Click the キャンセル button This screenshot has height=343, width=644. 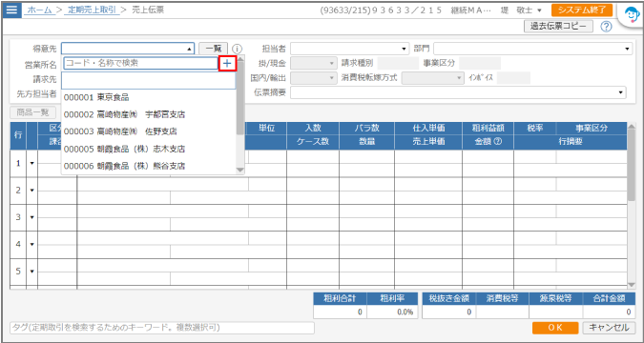[x=609, y=328]
